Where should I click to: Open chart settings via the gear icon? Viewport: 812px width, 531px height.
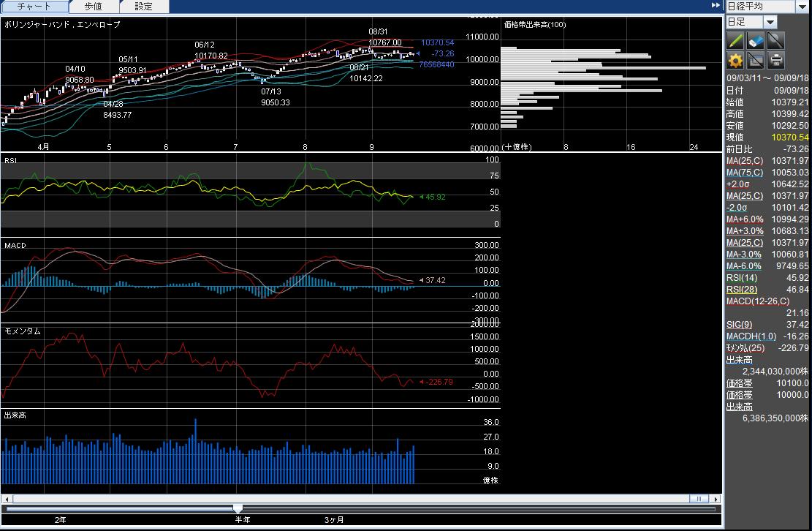[736, 60]
